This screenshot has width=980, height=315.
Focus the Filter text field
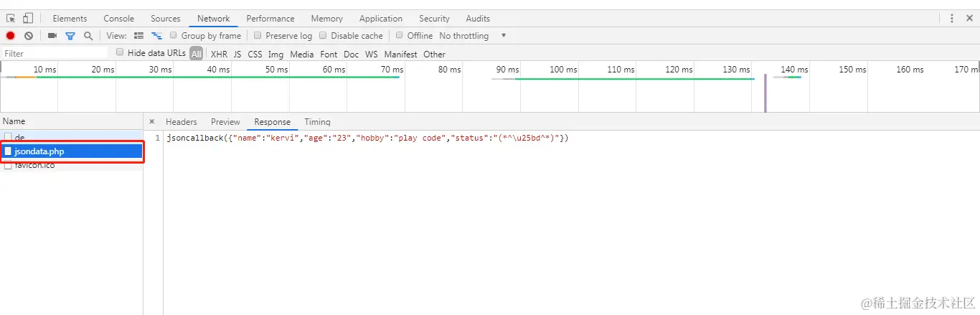pyautogui.click(x=55, y=53)
